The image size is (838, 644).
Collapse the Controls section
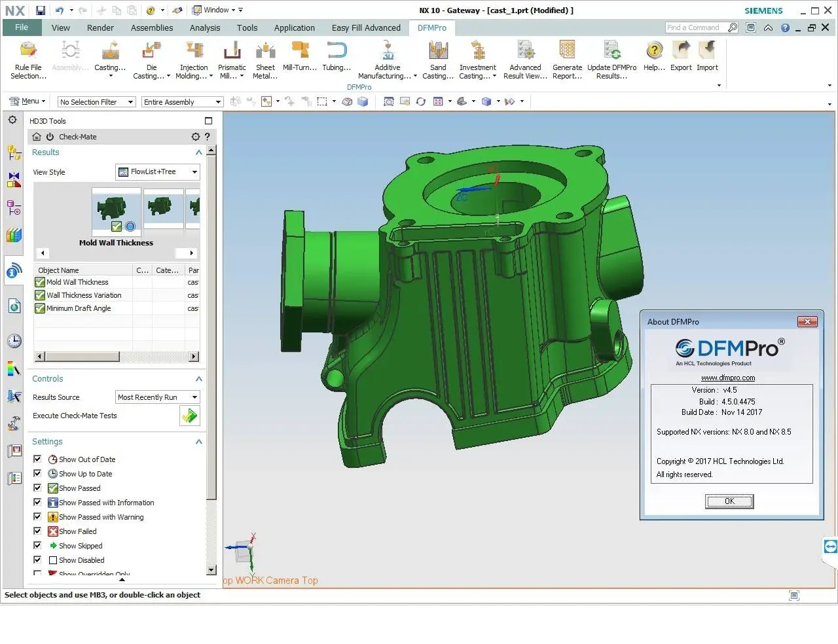pyautogui.click(x=198, y=379)
